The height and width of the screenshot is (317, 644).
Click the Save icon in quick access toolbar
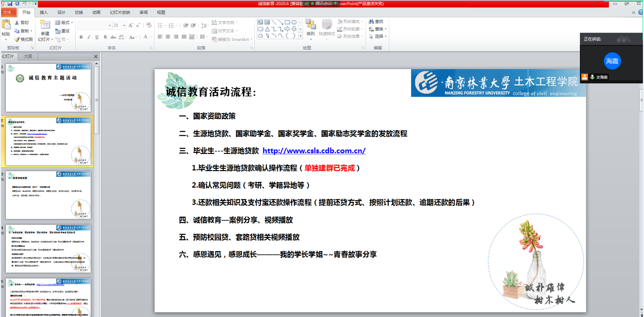coord(10,4)
